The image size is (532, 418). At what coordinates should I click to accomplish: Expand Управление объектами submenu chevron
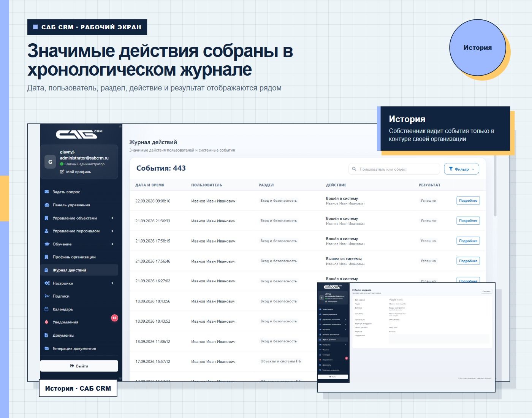pyautogui.click(x=112, y=218)
